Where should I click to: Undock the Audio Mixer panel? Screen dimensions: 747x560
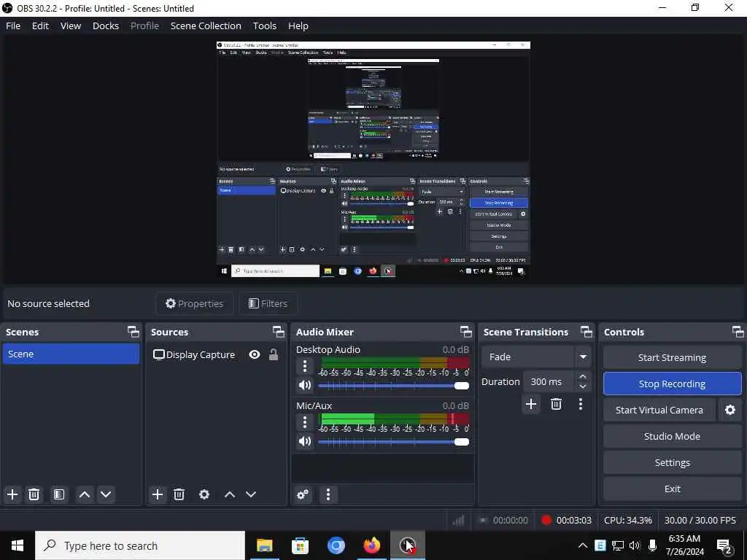(x=466, y=332)
